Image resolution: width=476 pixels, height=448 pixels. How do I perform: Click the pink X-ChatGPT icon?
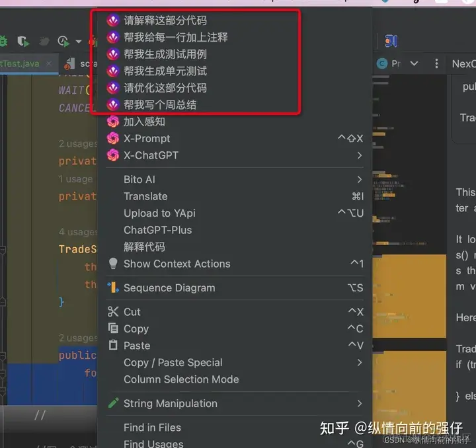tap(113, 155)
